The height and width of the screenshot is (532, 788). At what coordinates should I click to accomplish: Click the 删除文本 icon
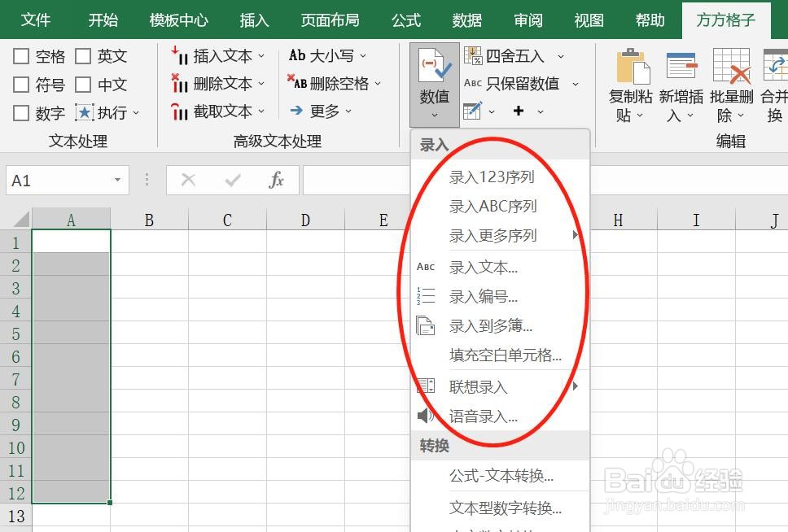[179, 83]
